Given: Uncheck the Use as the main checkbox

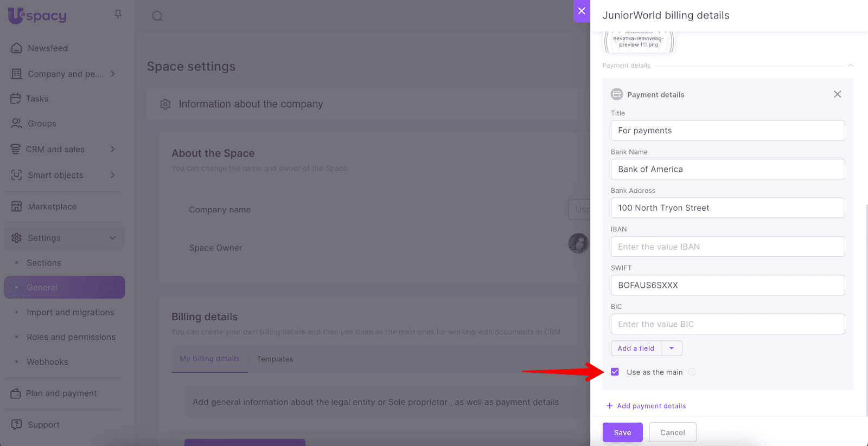Looking at the screenshot, I should coord(615,372).
